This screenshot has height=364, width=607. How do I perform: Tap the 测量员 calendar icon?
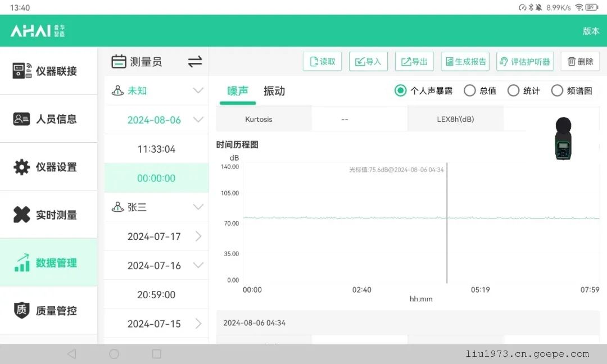click(119, 62)
